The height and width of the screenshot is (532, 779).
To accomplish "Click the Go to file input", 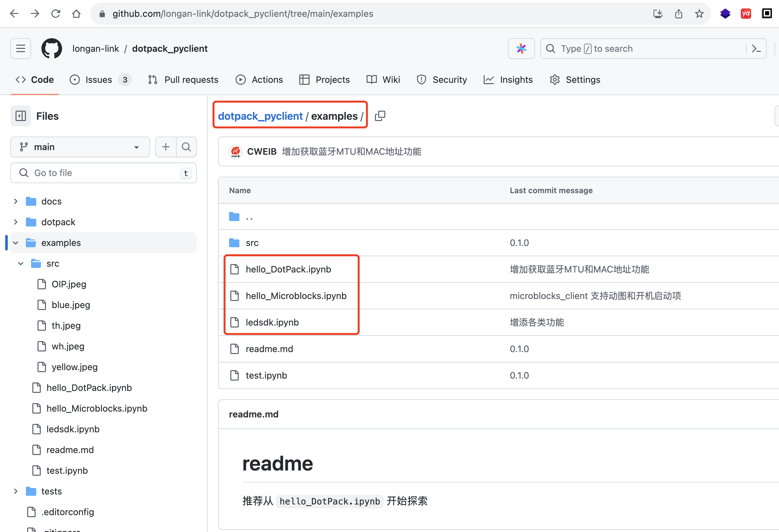I will pyautogui.click(x=104, y=173).
